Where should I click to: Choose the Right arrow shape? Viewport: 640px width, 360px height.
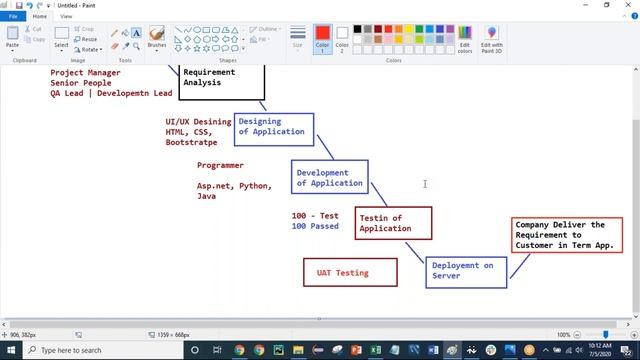216,39
